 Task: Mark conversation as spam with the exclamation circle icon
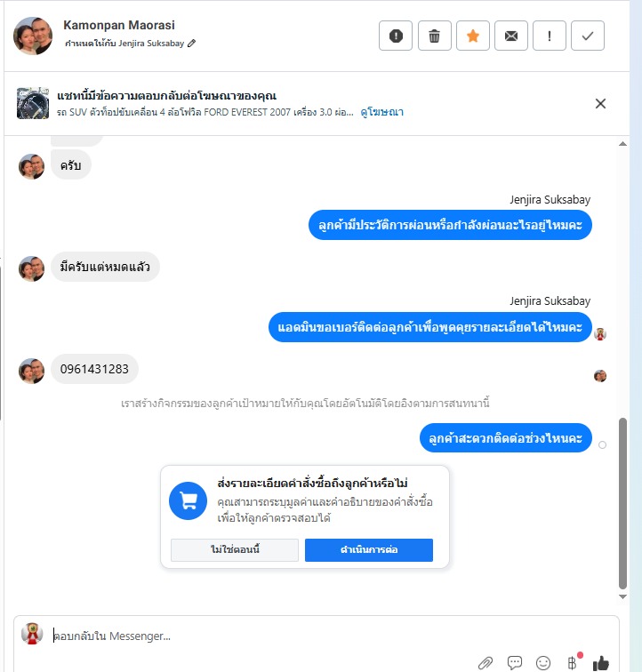(x=396, y=36)
